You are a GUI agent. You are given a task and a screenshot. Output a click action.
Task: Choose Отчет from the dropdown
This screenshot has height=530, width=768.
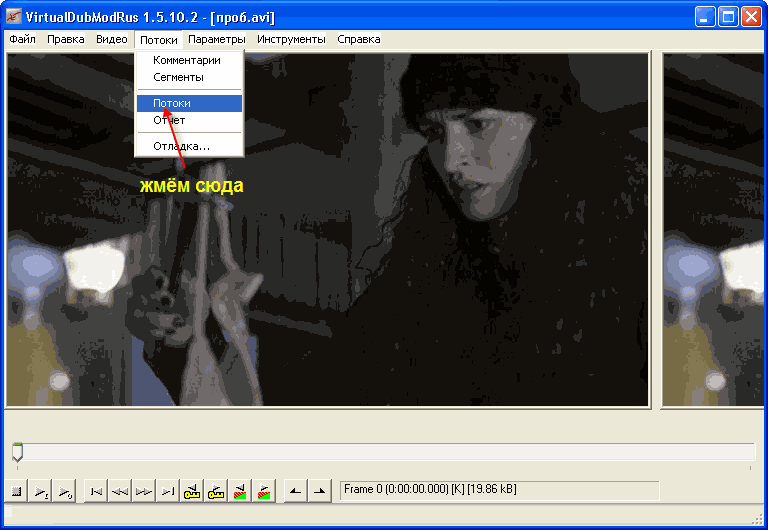(x=190, y=120)
